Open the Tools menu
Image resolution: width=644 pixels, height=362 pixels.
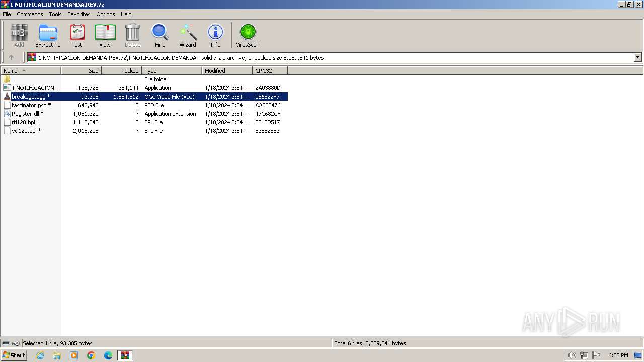55,14
